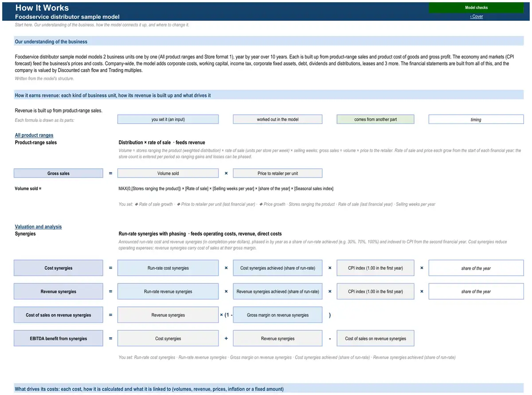Viewport: 532px width, 395px height.
Task: Go back via the Cover link
Action: coord(477,16)
